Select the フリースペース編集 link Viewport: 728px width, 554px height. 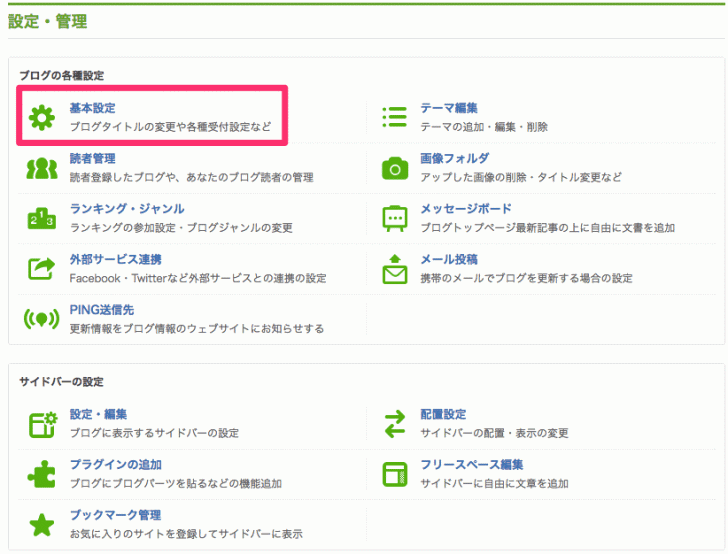471,465
